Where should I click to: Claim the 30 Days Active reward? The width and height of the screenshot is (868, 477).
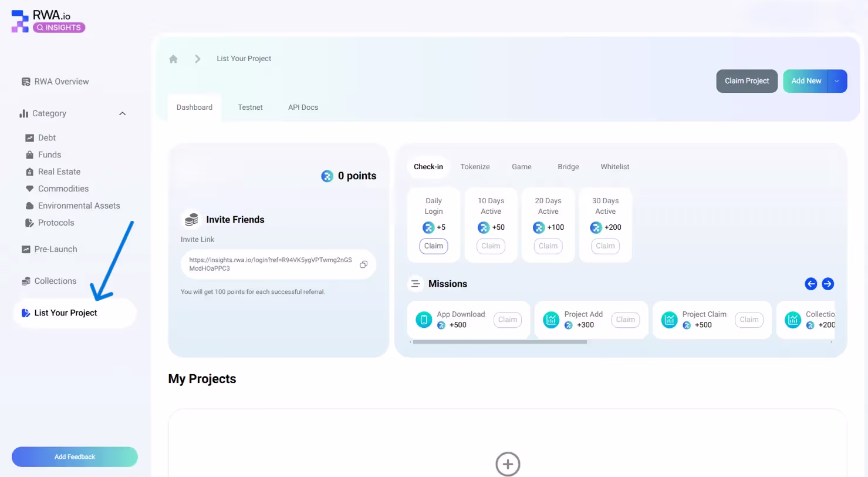tap(605, 246)
